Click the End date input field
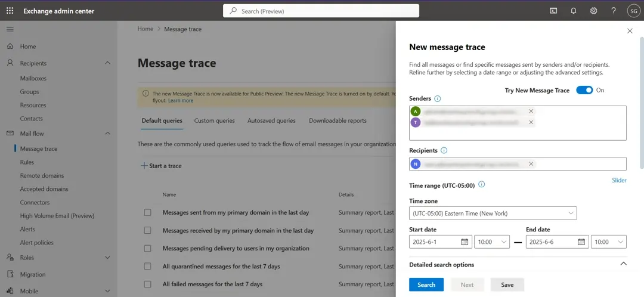The height and width of the screenshot is (297, 644). [x=557, y=242]
